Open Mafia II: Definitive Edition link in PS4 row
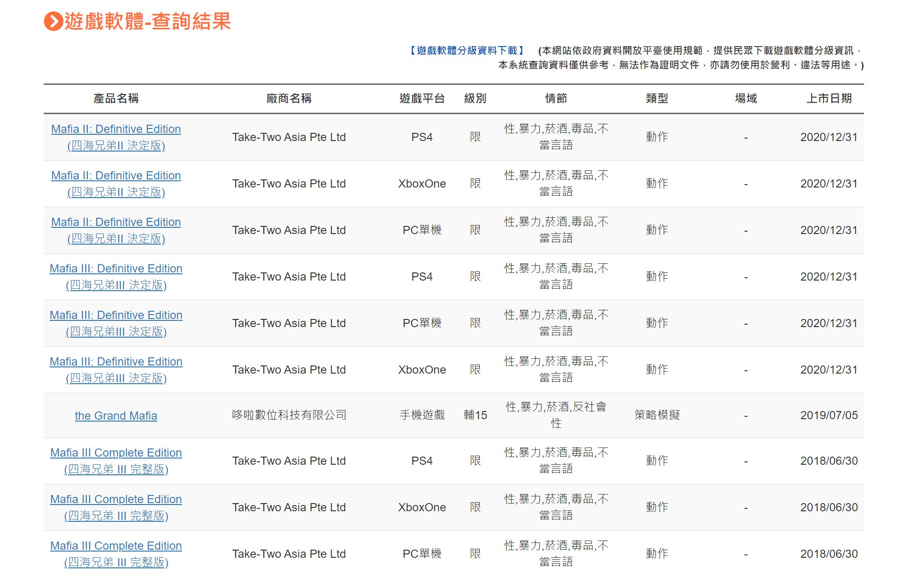This screenshot has height=588, width=912. pyautogui.click(x=116, y=129)
